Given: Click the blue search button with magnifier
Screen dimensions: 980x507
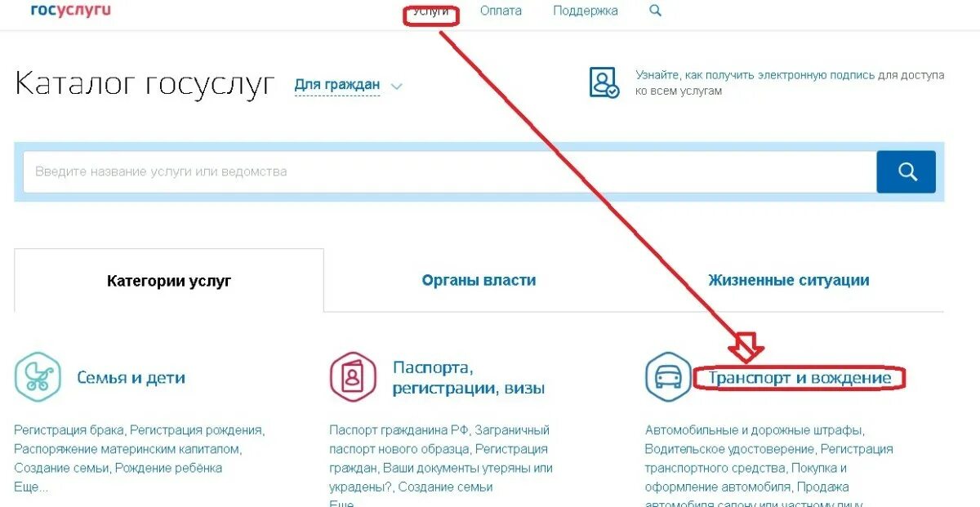Looking at the screenshot, I should 906,171.
